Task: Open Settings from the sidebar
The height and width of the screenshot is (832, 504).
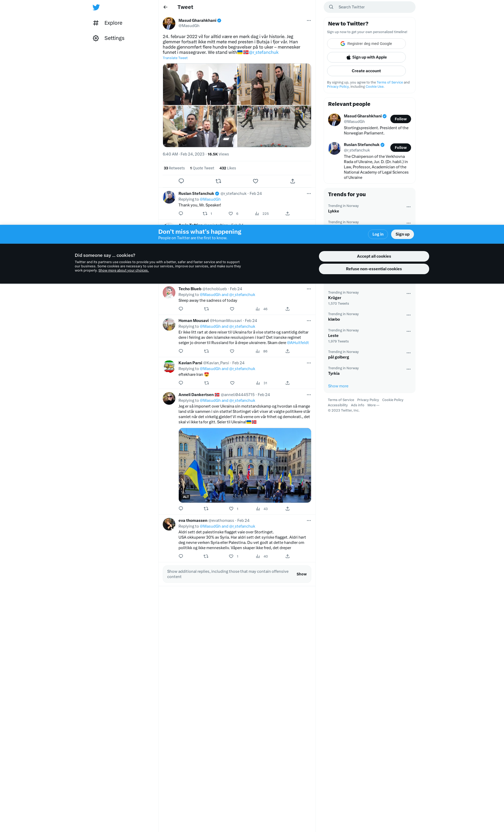Action: tap(109, 38)
